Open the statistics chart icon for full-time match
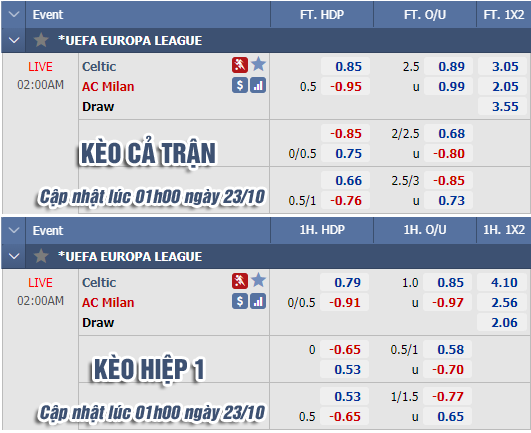This screenshot has width=531, height=433. [258, 85]
